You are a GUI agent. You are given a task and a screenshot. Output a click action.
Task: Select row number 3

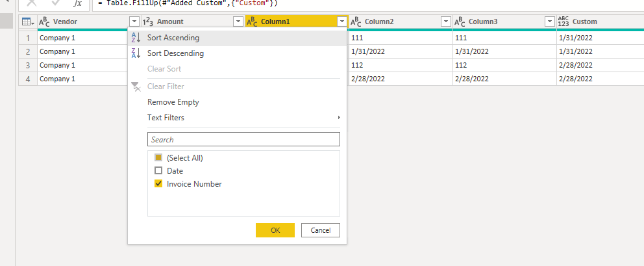point(28,65)
